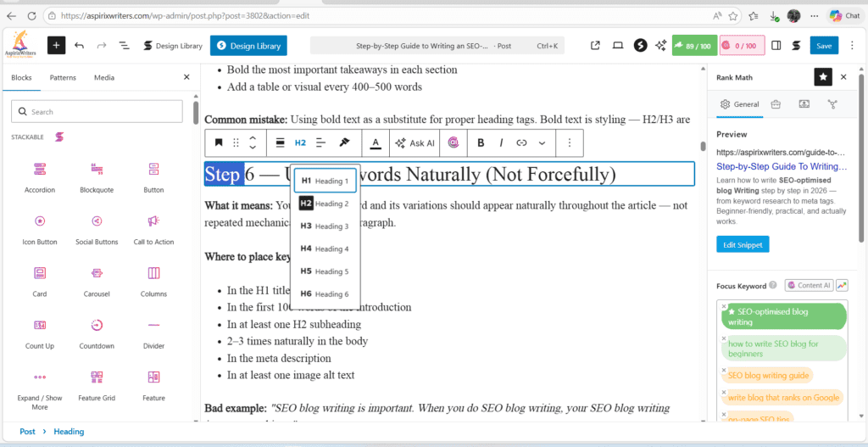
Task: Undo the last edit
Action: click(79, 46)
